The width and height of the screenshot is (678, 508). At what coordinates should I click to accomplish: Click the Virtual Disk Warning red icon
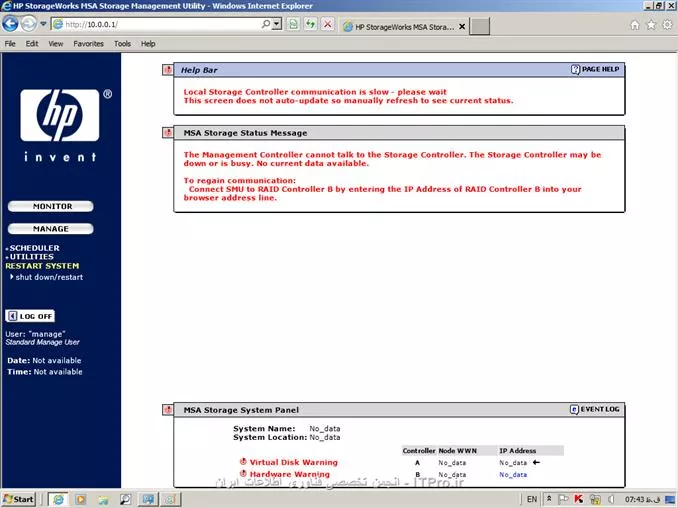click(x=243, y=462)
